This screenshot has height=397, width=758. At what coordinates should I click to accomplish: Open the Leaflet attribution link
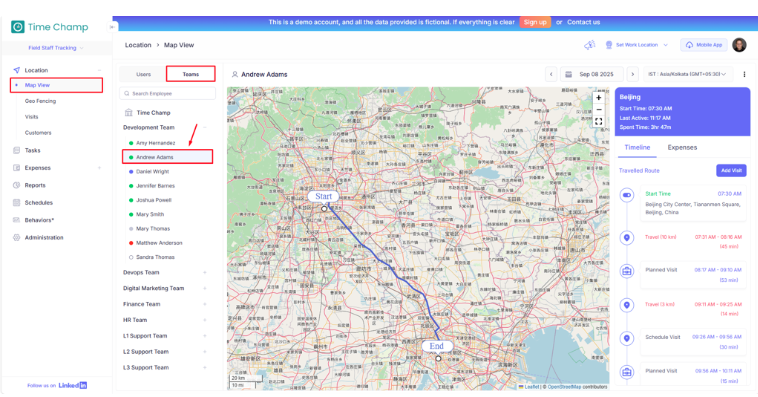coord(532,387)
